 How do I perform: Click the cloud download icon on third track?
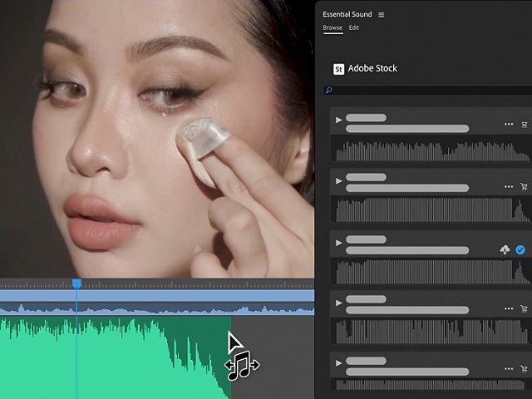(505, 250)
